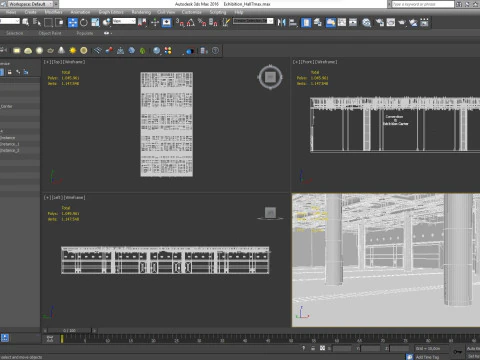Open the Modifiers menu

53,12
